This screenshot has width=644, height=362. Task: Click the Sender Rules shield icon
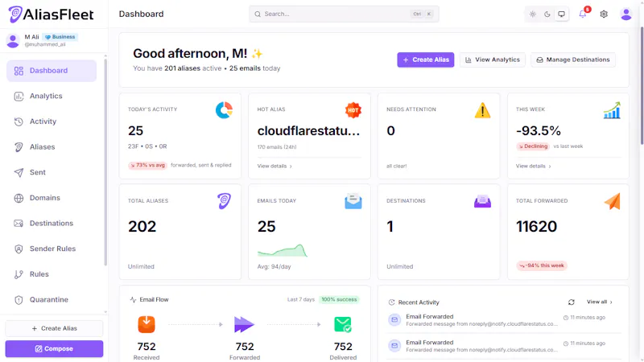pyautogui.click(x=19, y=249)
